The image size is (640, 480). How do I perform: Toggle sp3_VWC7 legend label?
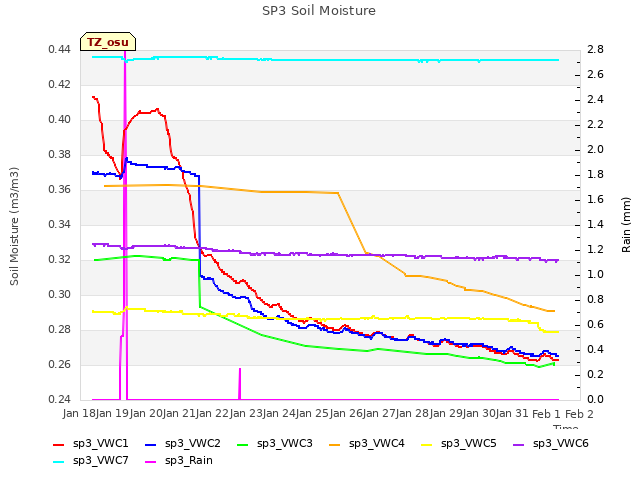pos(100,460)
